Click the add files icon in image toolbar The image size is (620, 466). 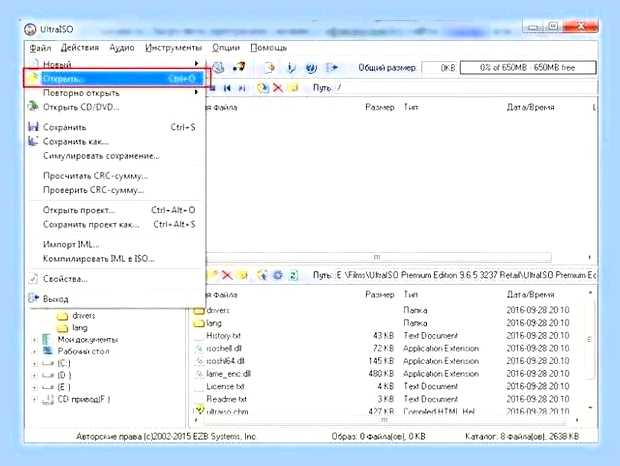[263, 88]
